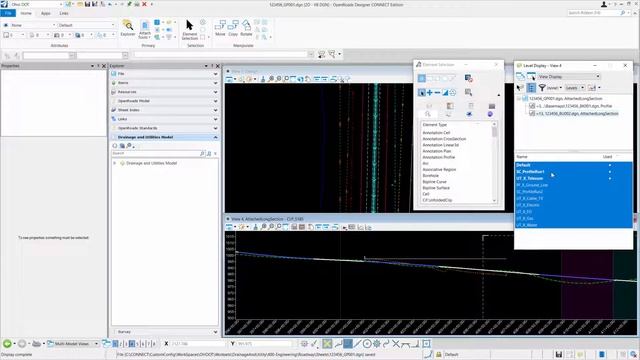
Task: Click the Center snap circle icon
Action: [x=367, y=344]
